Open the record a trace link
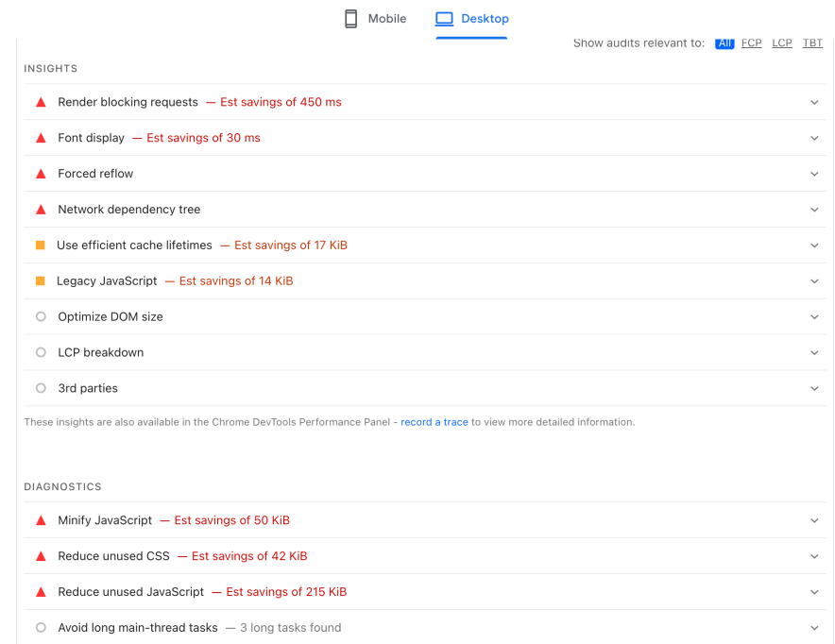 [x=434, y=422]
